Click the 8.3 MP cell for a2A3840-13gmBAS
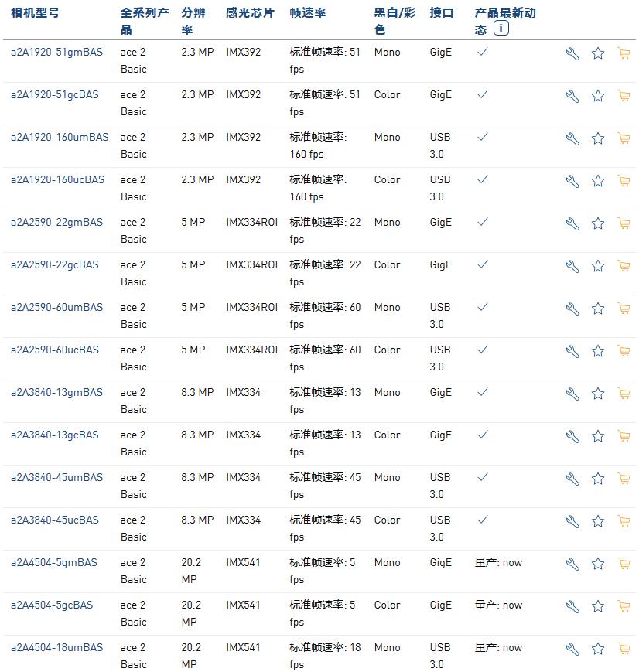 (197, 392)
